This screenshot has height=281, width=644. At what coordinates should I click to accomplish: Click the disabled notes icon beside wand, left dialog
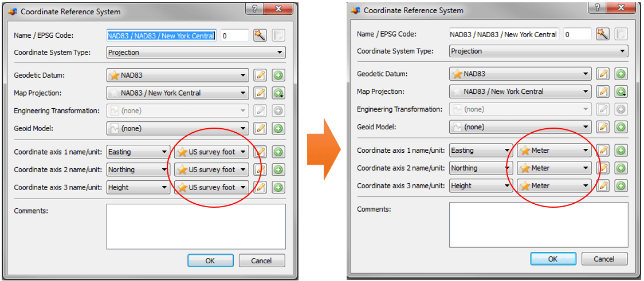pos(278,35)
